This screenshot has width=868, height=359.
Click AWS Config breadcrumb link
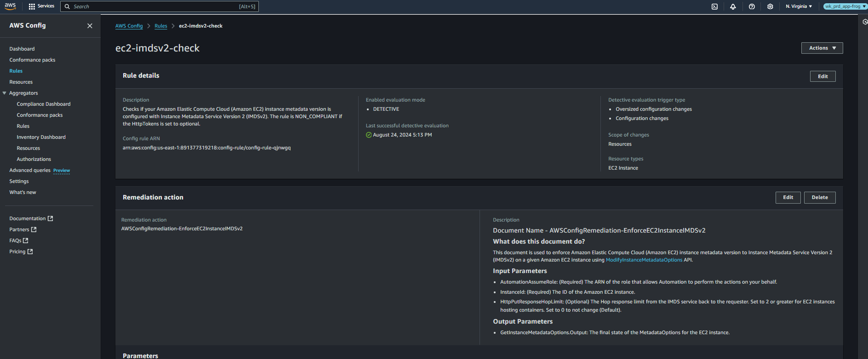129,26
